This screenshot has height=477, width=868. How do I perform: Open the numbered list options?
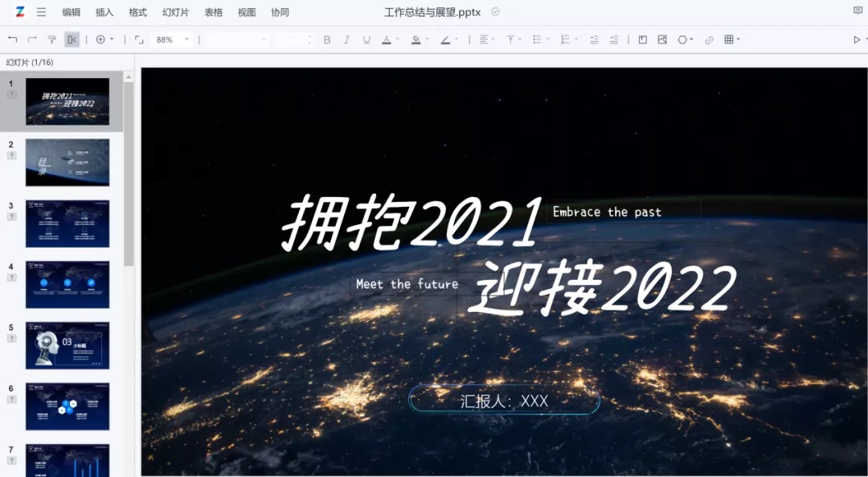pyautogui.click(x=567, y=39)
